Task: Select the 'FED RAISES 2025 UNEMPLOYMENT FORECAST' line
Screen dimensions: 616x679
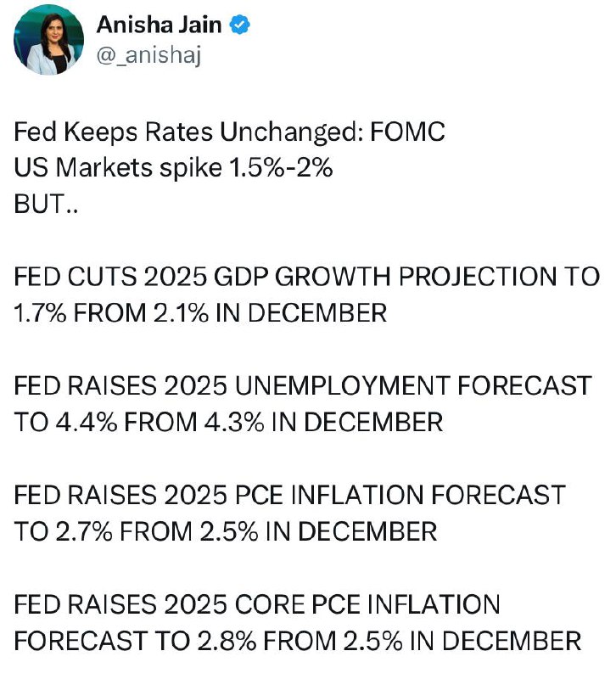Action: (303, 386)
